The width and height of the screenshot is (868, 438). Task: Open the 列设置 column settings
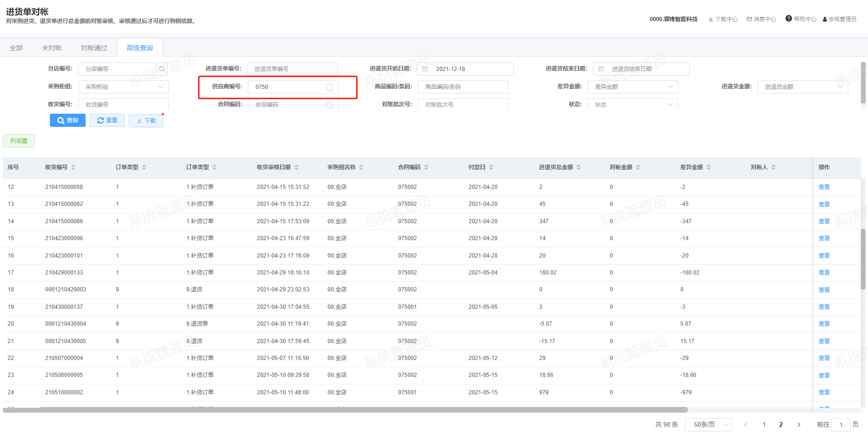(x=19, y=141)
